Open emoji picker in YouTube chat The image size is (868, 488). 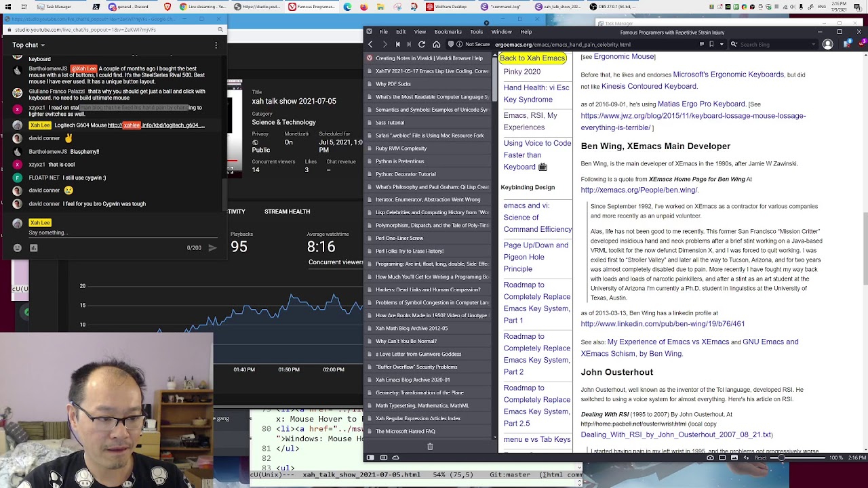(x=18, y=248)
